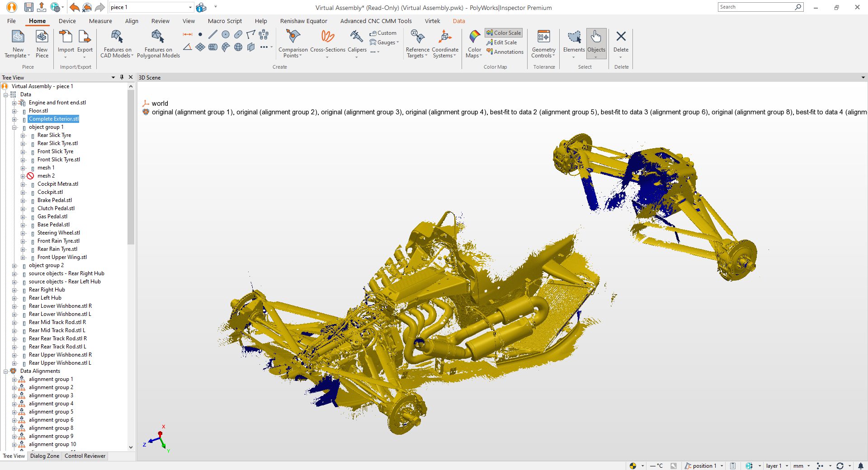Image resolution: width=868 pixels, height=470 pixels.
Task: Expand the alignment group 1 node
Action: 15,379
